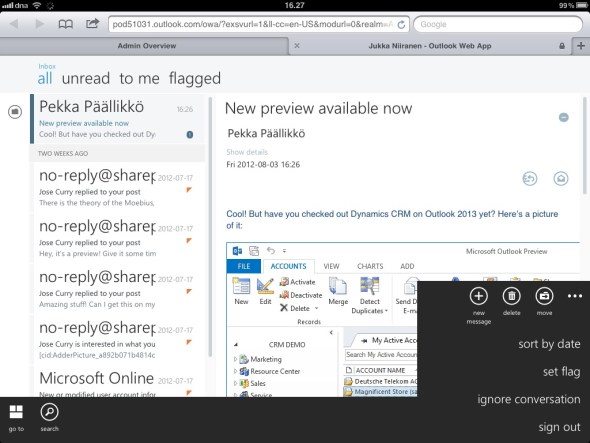590x443 pixels.
Task: Open the Safari bookmarks book icon
Action: 65,24
